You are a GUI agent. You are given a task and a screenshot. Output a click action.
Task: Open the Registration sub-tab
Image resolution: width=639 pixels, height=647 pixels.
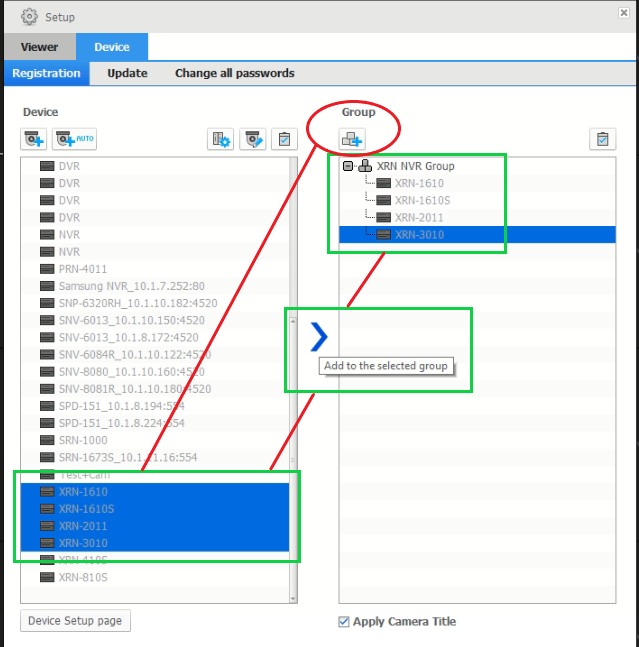click(x=47, y=73)
